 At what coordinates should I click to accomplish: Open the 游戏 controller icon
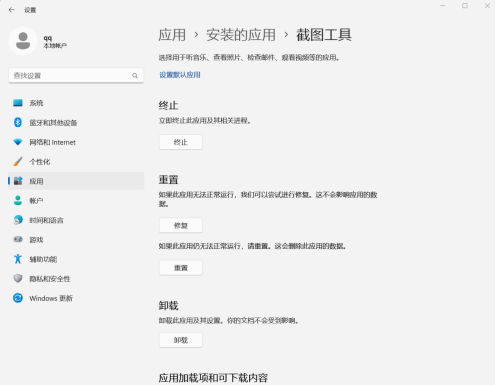(18, 239)
